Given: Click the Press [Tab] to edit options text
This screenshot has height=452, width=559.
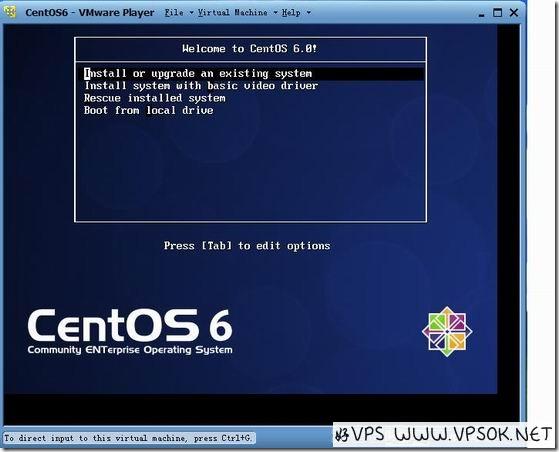Looking at the screenshot, I should pos(247,246).
